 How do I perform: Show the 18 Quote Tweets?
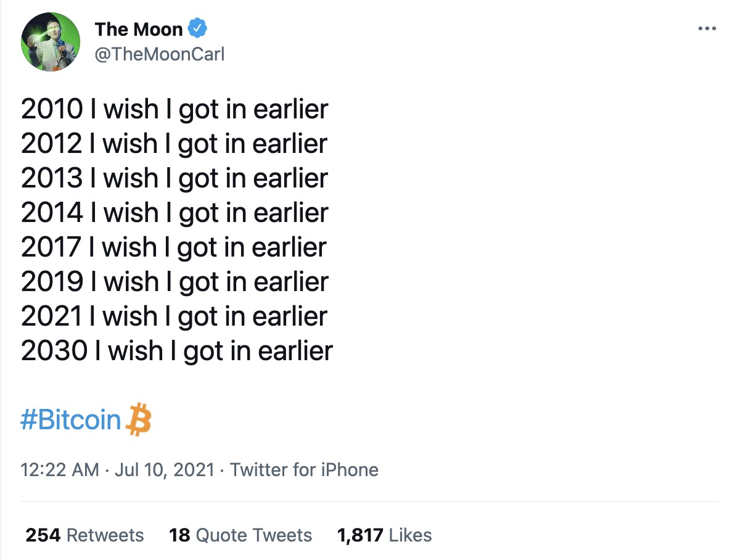tap(240, 535)
